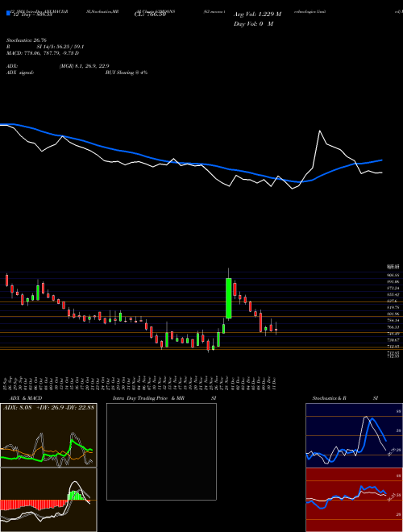Screen dimensions: 403x532
Task: Click the empty intraday trading price chart box
Action: click(x=161, y=451)
